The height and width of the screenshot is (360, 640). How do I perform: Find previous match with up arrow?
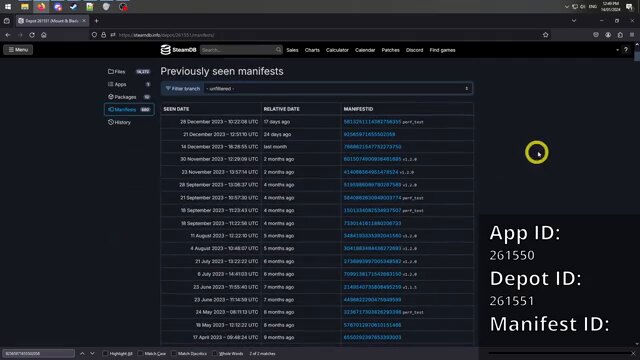click(82, 353)
